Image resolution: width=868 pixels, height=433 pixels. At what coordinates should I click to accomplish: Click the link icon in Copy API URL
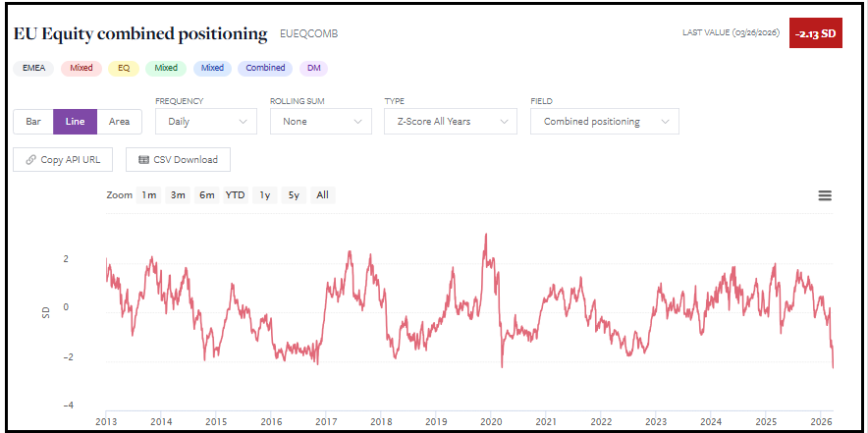coord(30,159)
